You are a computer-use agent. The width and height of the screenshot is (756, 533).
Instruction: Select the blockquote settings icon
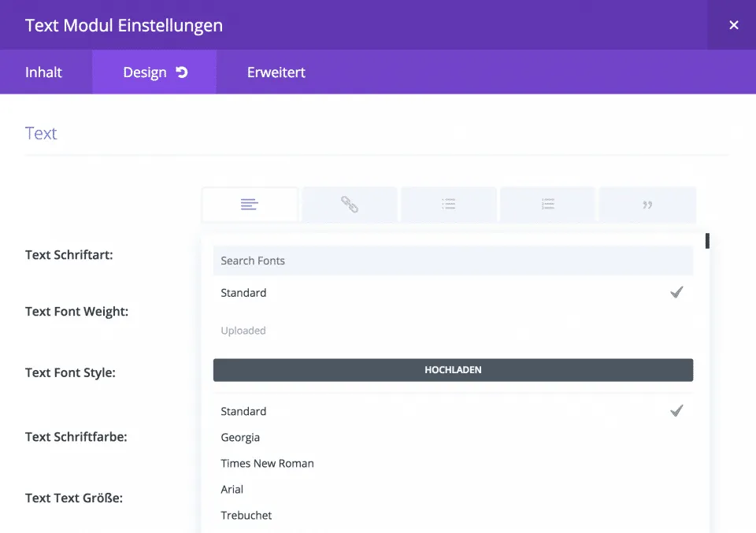click(x=647, y=205)
